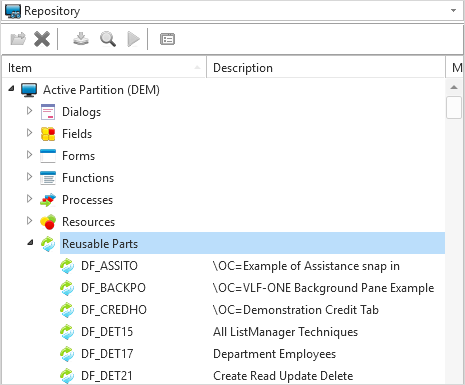
Task: Click the open folder toolbar icon
Action: click(x=18, y=39)
